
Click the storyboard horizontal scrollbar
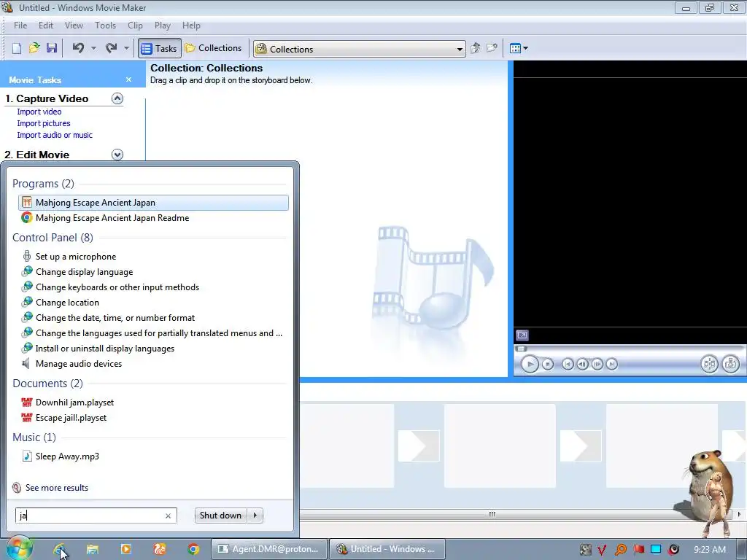tap(493, 514)
